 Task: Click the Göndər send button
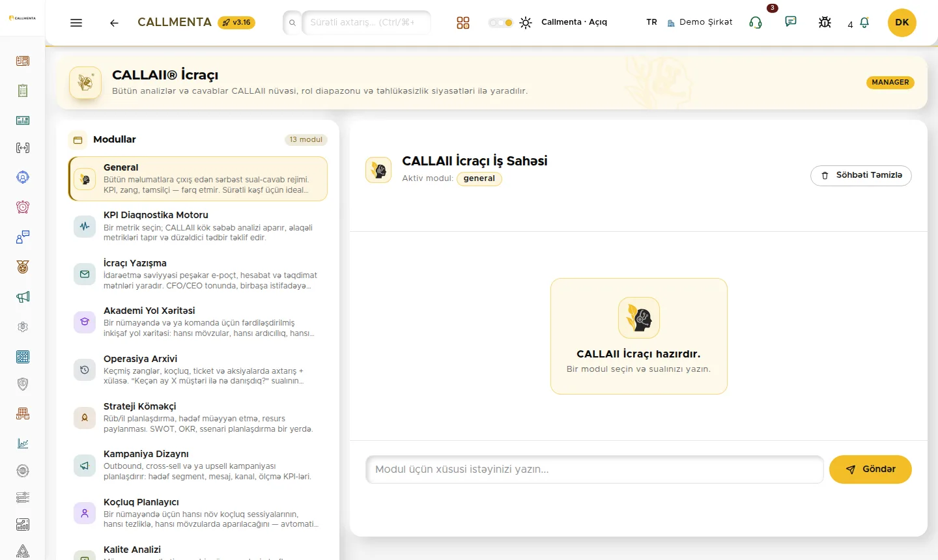point(870,469)
